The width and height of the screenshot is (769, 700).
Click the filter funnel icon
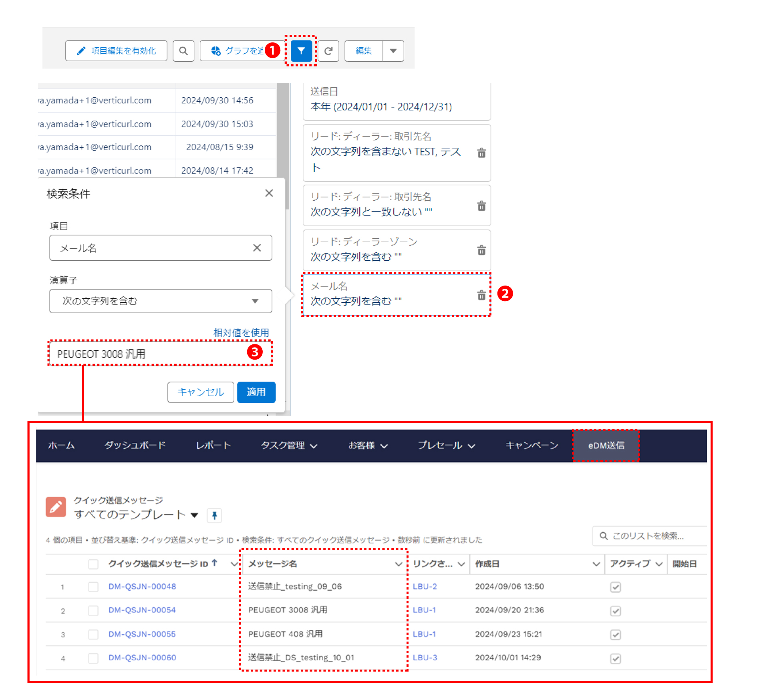(x=301, y=51)
